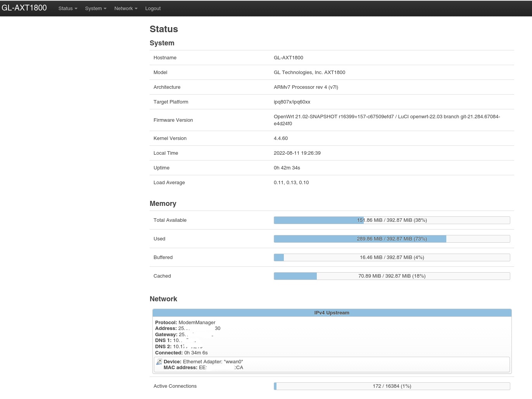Select the Hostname value GL-AXT1800
The height and width of the screenshot is (399, 532).
pyautogui.click(x=288, y=58)
